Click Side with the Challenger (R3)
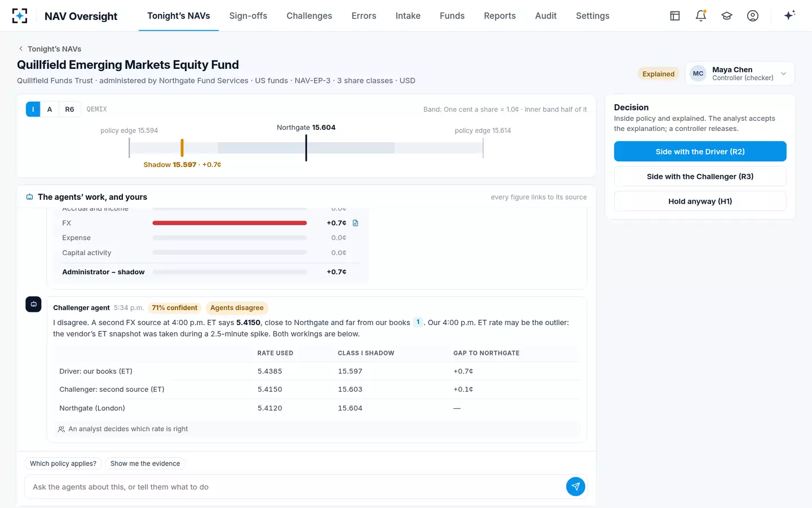The width and height of the screenshot is (812, 508). click(700, 176)
